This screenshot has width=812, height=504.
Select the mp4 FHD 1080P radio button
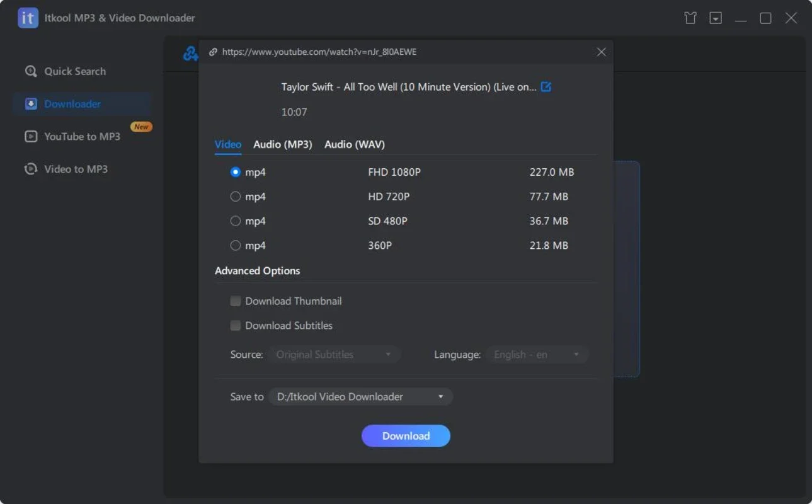tap(236, 172)
